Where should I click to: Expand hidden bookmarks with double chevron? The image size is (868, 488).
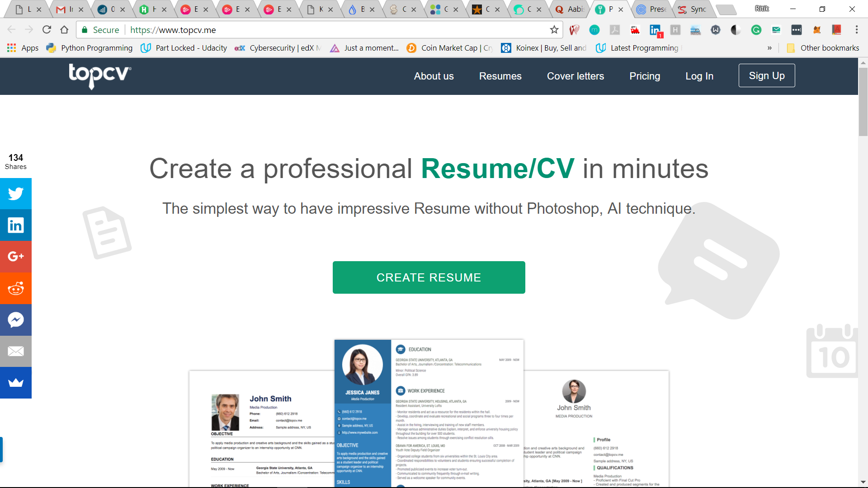click(x=769, y=48)
